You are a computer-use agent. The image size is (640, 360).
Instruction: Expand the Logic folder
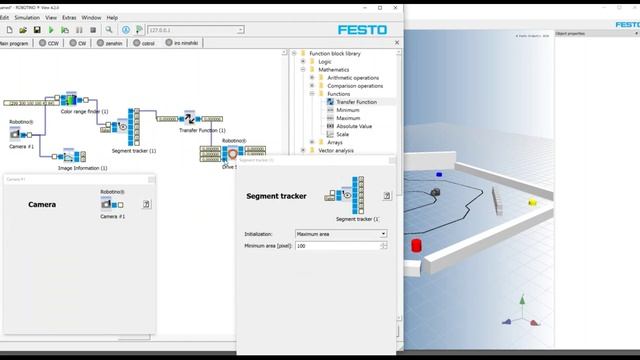click(x=303, y=62)
